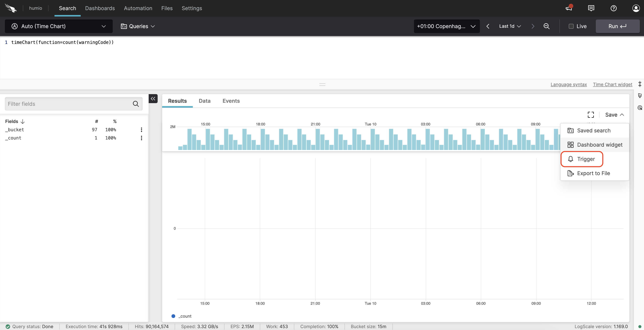The width and height of the screenshot is (644, 330).
Task: Click the Filter fields search box
Action: pyautogui.click(x=69, y=104)
